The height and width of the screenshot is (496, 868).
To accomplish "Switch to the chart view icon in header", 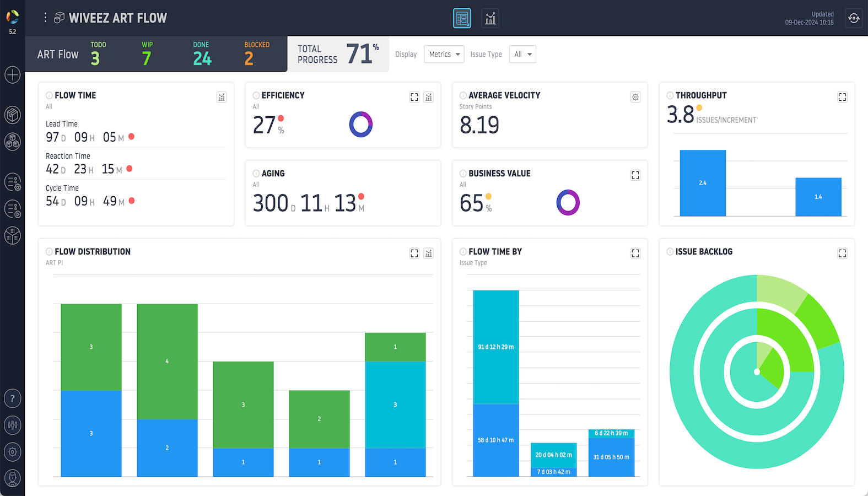I will tap(490, 18).
